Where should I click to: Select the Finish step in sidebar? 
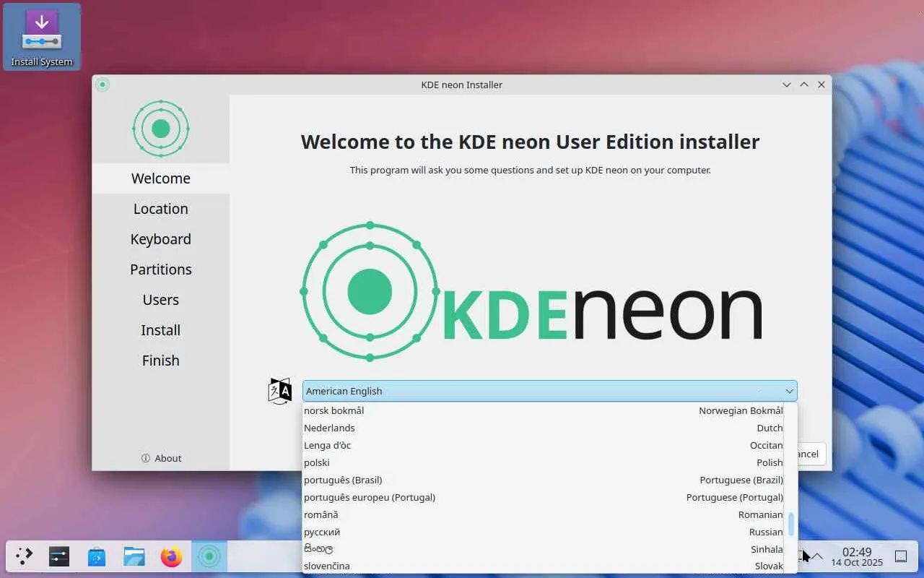(x=160, y=361)
